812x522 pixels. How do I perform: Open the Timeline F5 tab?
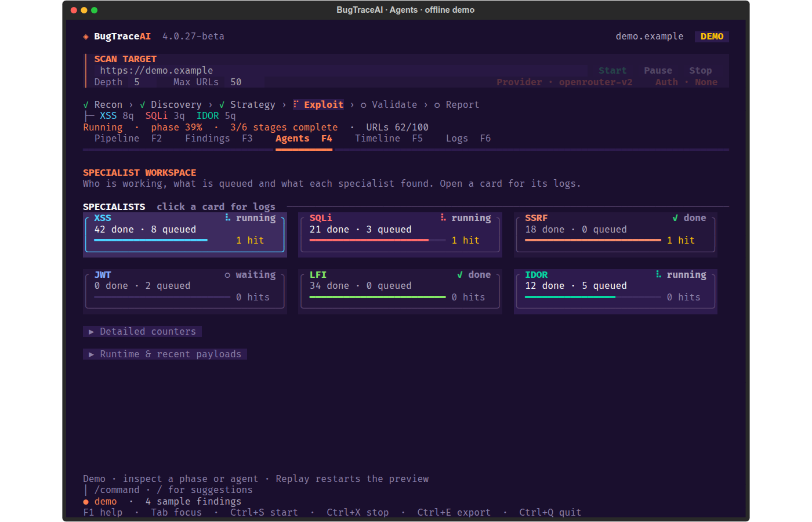click(x=389, y=139)
